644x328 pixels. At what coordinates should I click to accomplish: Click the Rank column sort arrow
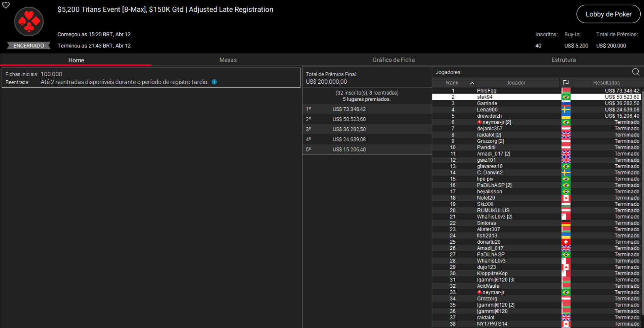(473, 83)
